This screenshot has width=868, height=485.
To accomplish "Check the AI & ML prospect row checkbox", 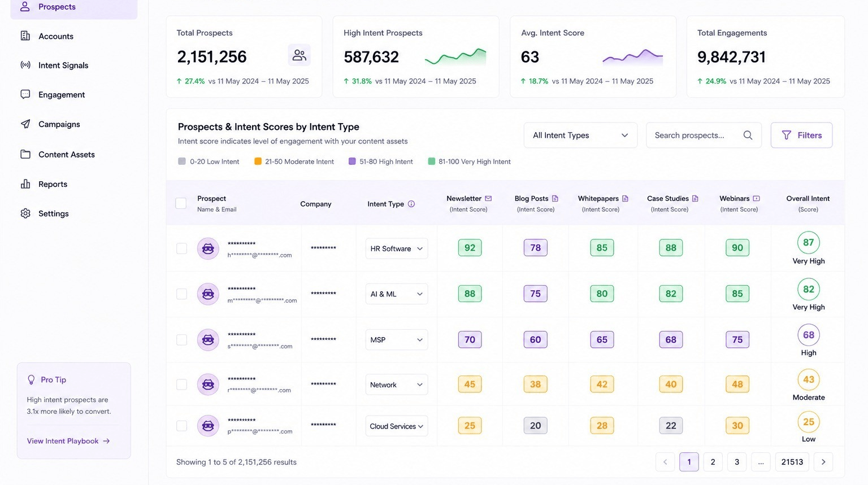I will coord(181,294).
